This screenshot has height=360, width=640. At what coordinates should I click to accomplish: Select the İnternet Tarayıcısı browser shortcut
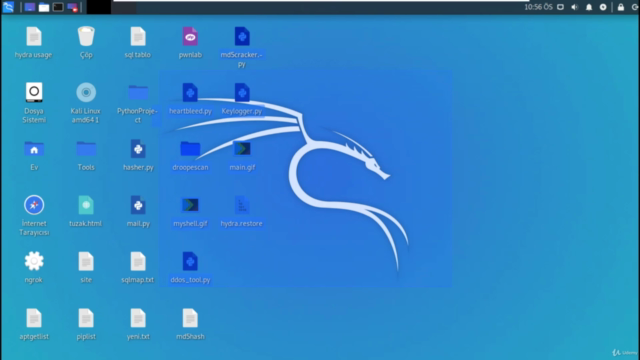click(x=34, y=216)
